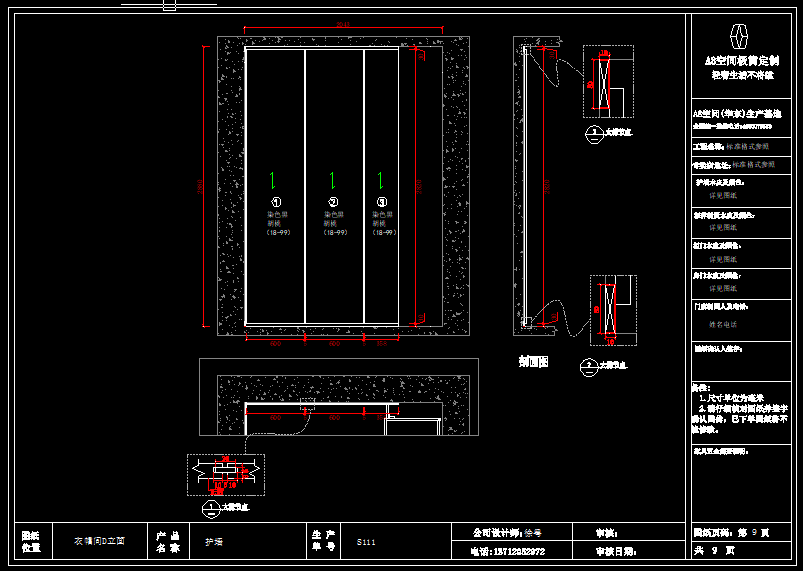Select the circled number 2 panel marker
The height and width of the screenshot is (571, 803).
click(333, 202)
